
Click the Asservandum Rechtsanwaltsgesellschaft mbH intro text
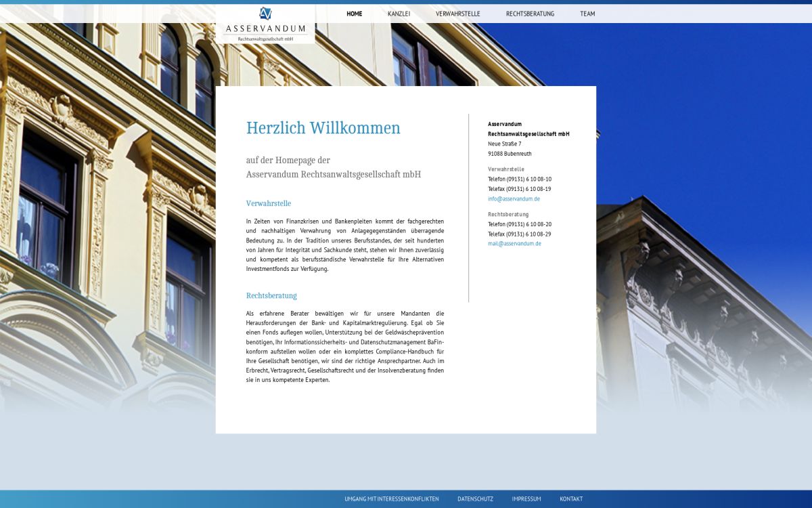(333, 173)
